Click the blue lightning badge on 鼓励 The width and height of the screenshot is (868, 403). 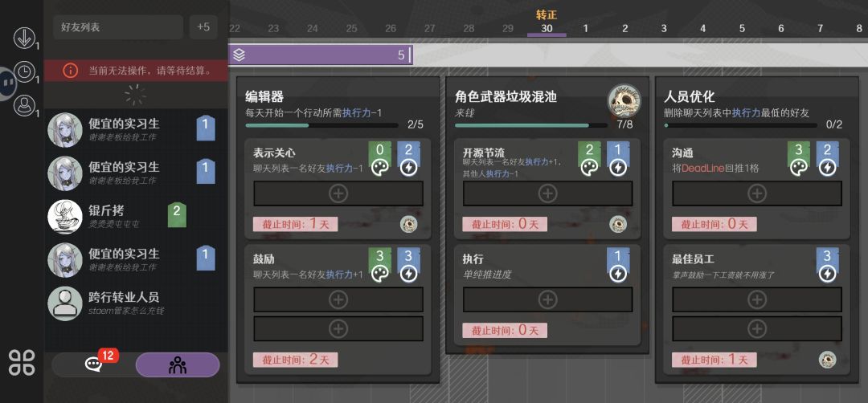click(408, 266)
